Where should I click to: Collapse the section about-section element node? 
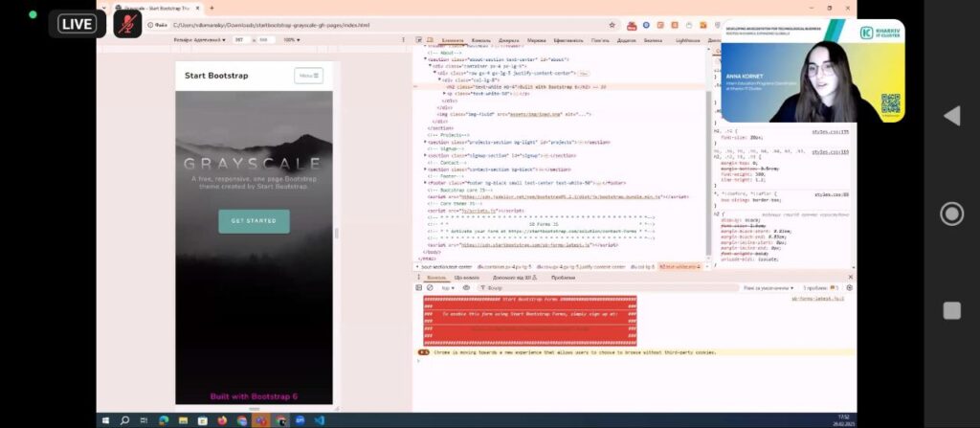(x=426, y=59)
